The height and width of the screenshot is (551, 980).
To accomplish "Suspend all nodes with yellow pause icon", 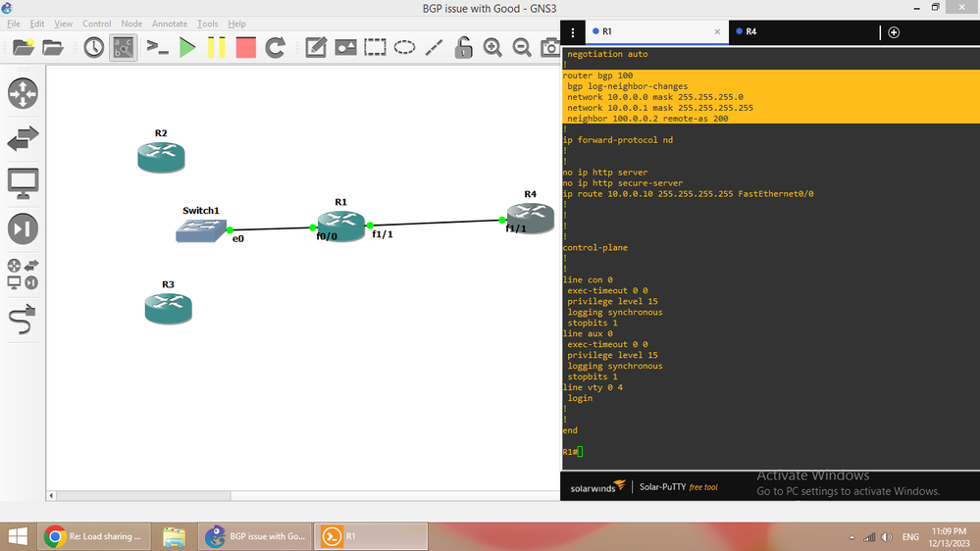I will point(216,47).
